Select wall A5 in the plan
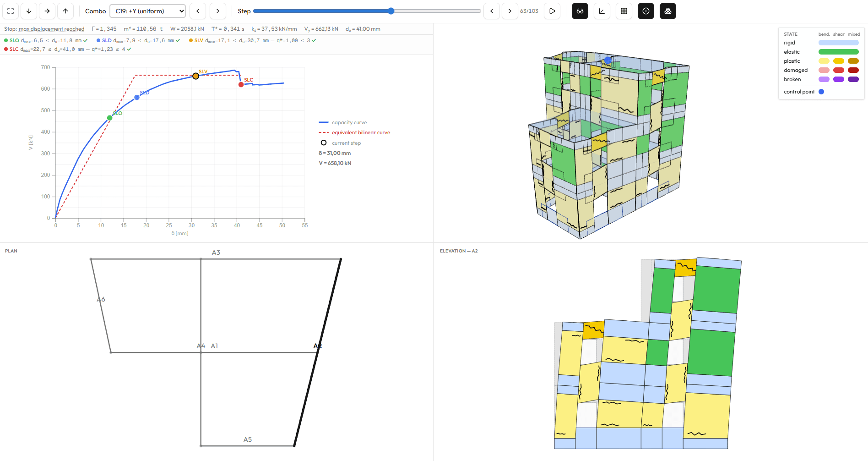Image resolution: width=868 pixels, height=461 pixels. pyautogui.click(x=248, y=439)
